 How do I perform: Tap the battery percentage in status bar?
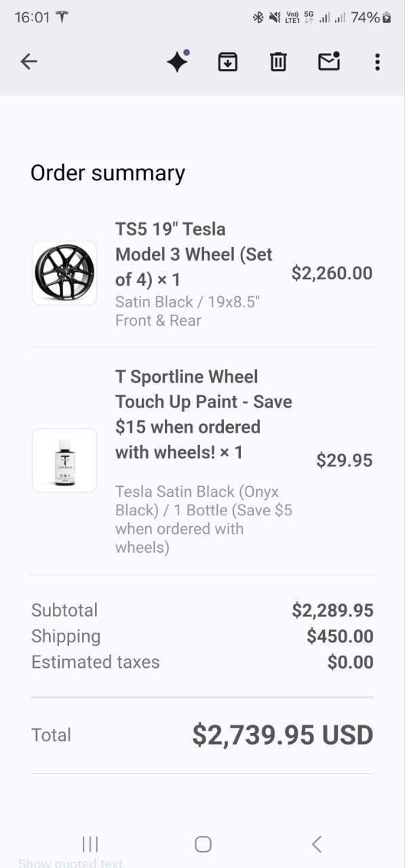[365, 18]
